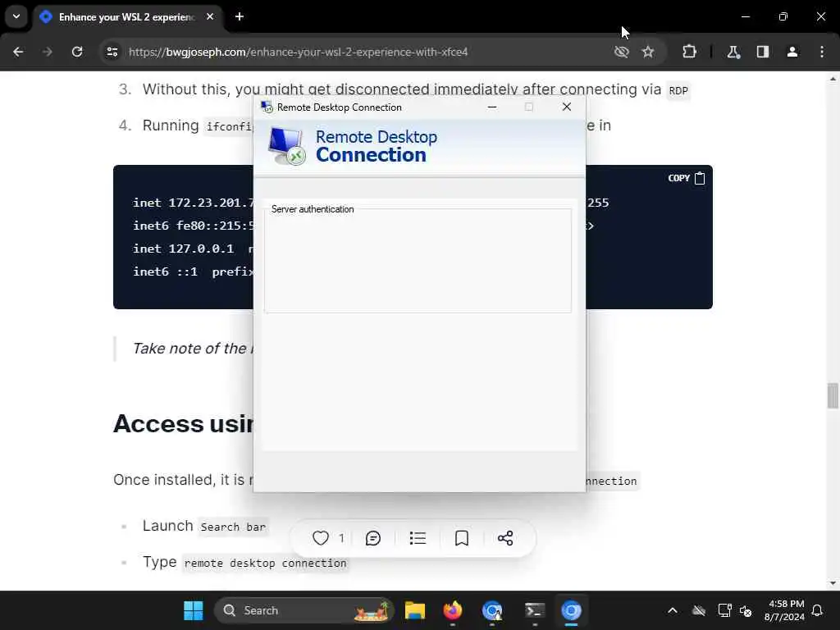
Task: Open the article comments icon
Action: click(373, 538)
